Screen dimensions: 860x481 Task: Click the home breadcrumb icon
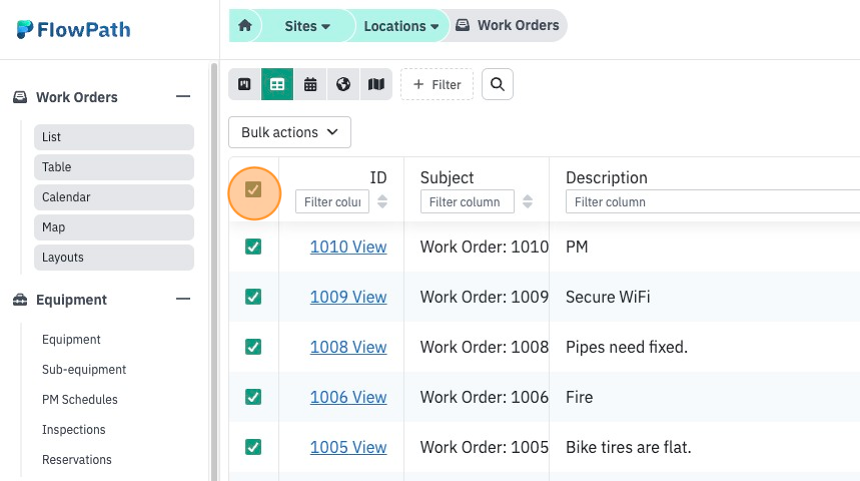245,26
